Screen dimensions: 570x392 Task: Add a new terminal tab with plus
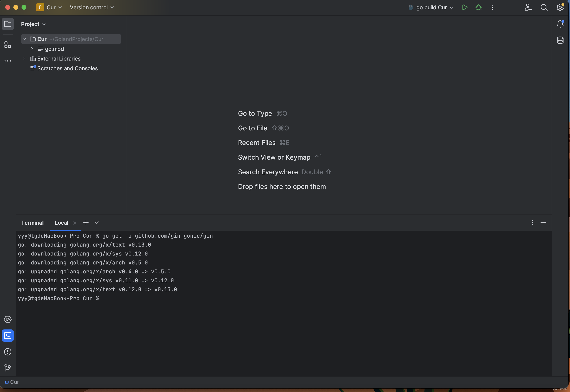click(86, 223)
